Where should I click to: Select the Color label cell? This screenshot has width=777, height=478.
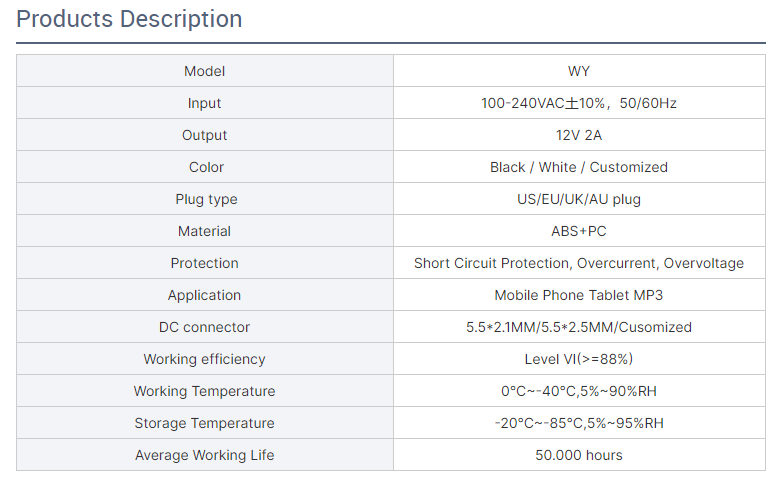206,167
